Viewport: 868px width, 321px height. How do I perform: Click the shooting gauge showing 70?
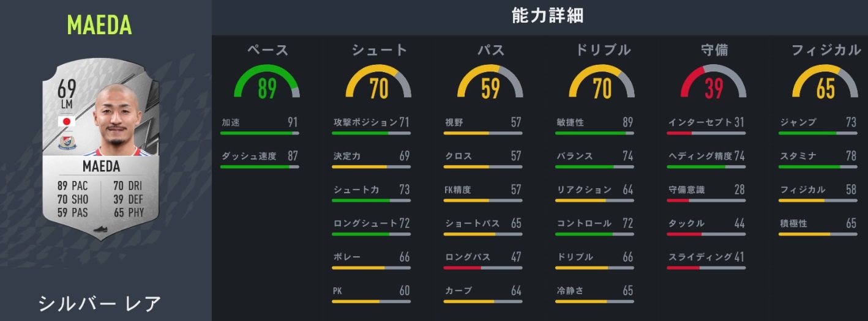coord(378,84)
